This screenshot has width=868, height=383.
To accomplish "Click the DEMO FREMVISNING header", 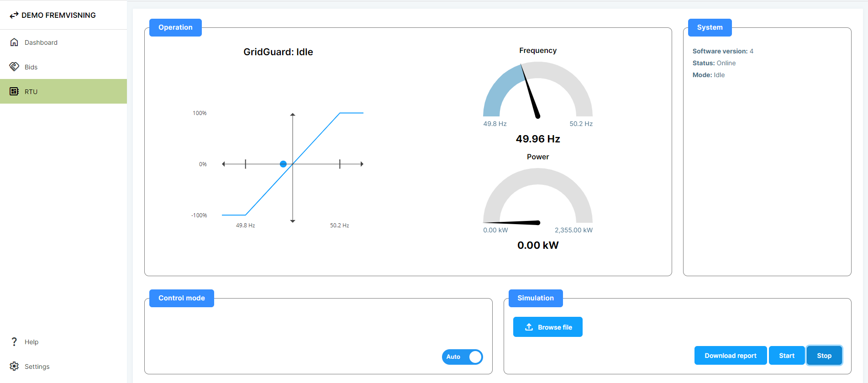I will coord(58,15).
